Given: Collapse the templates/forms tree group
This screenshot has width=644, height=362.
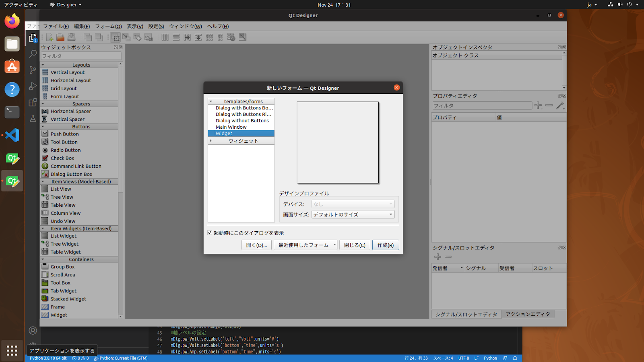Looking at the screenshot, I should point(211,101).
